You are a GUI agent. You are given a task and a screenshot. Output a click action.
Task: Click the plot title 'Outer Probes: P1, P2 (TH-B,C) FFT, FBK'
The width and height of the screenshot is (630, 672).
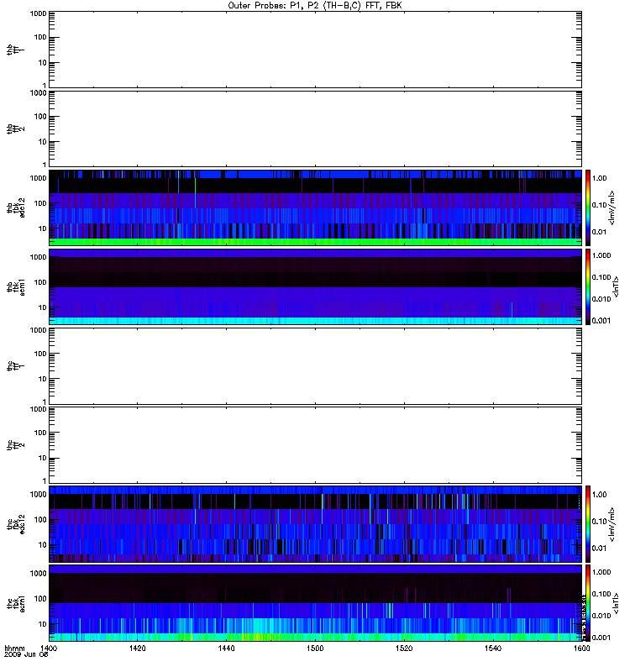coord(315,6)
